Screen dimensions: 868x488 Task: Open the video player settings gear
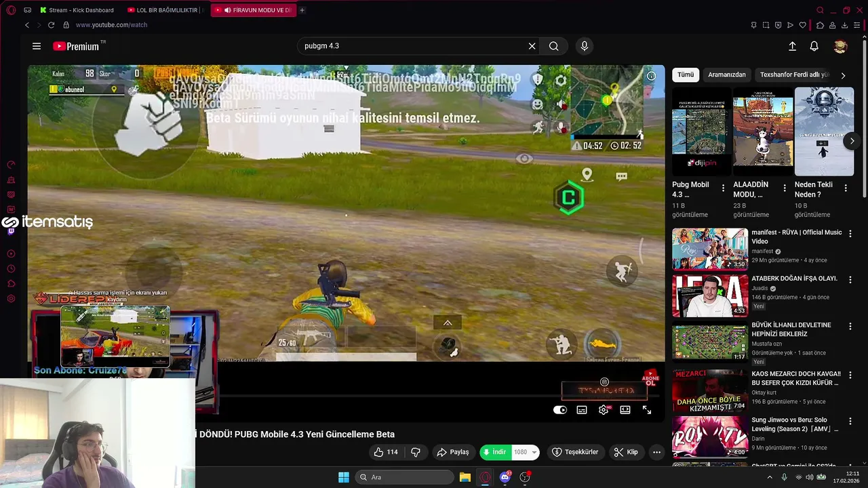[x=604, y=410]
